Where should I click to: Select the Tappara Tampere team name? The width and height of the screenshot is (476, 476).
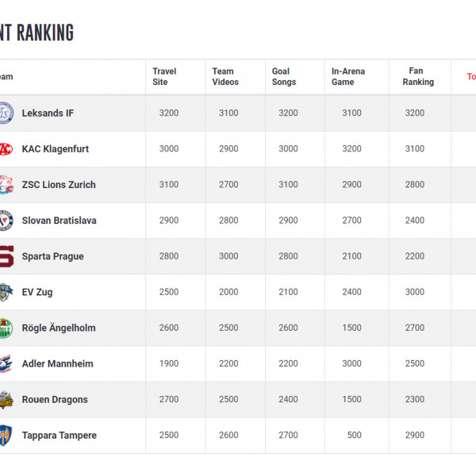(59, 436)
